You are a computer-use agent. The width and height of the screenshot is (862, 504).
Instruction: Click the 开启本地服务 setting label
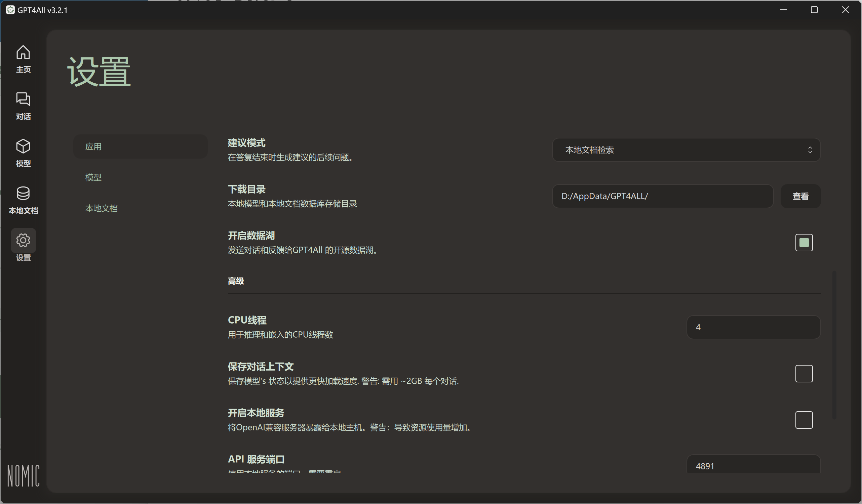(x=256, y=413)
